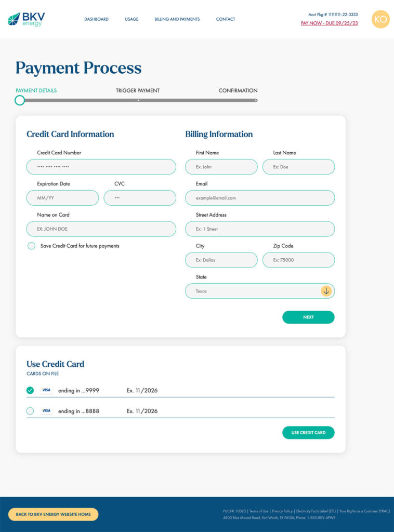Click into the CVC input field

140,198
